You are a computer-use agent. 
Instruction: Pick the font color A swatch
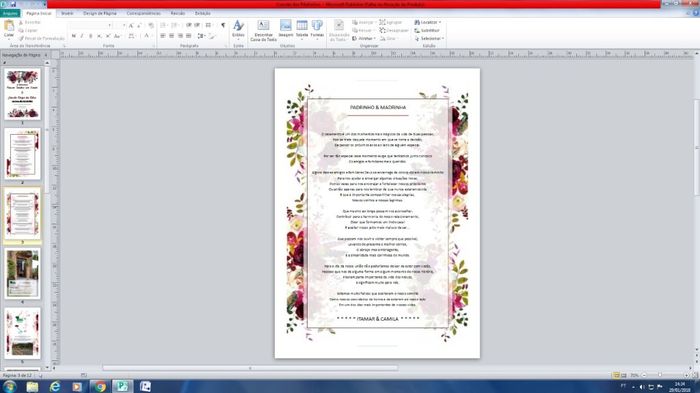click(147, 36)
